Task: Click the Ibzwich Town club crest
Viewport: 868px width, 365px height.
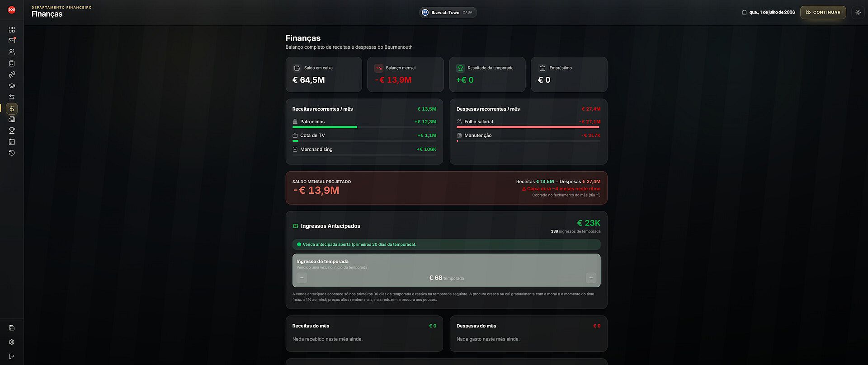Action: 425,13
